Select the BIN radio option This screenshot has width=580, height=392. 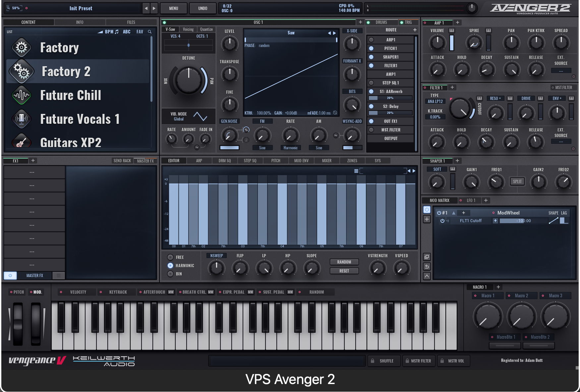pos(170,274)
